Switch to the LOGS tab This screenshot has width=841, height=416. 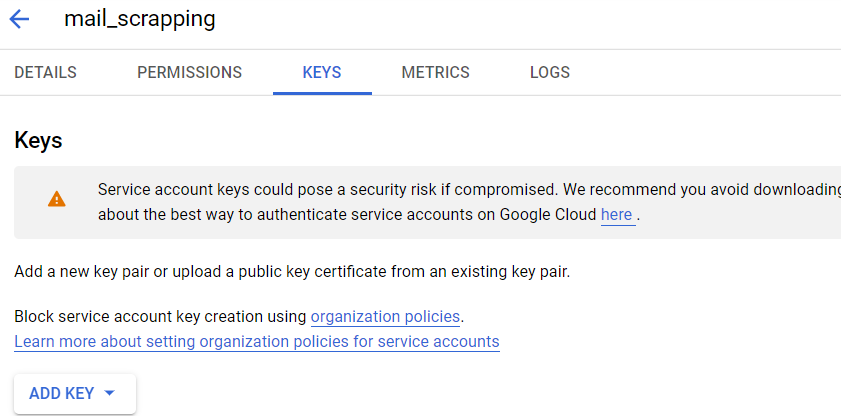[550, 72]
